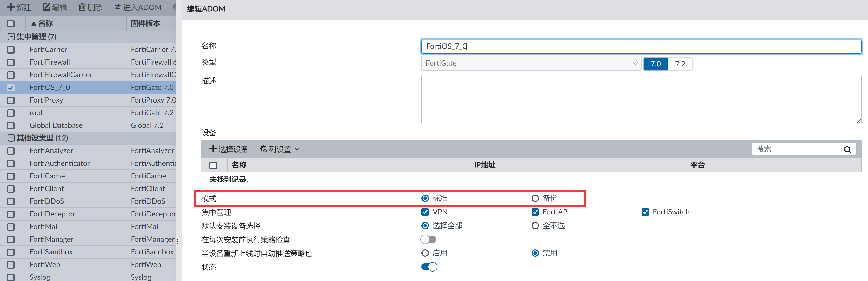Screen dimensions: 868x281
Task: Uncheck the FortiSwitch checkbox
Action: point(645,212)
